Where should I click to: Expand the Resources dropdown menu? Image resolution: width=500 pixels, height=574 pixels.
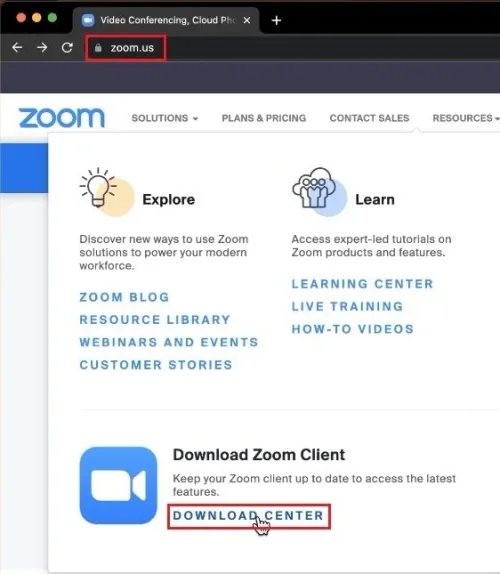(x=466, y=118)
